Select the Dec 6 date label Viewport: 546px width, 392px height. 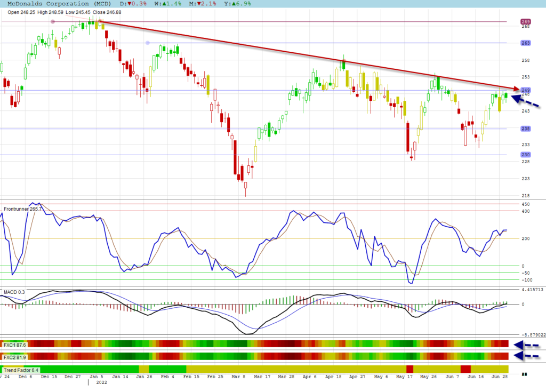click(26, 377)
